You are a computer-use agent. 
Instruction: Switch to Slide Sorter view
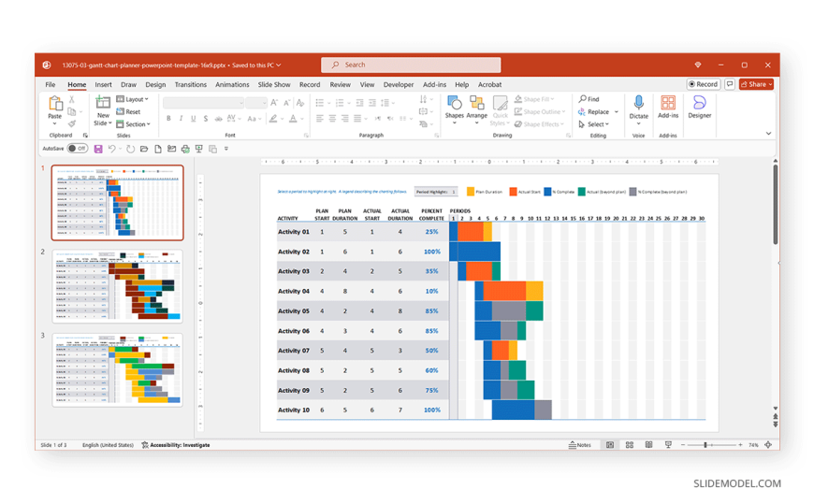coord(629,445)
